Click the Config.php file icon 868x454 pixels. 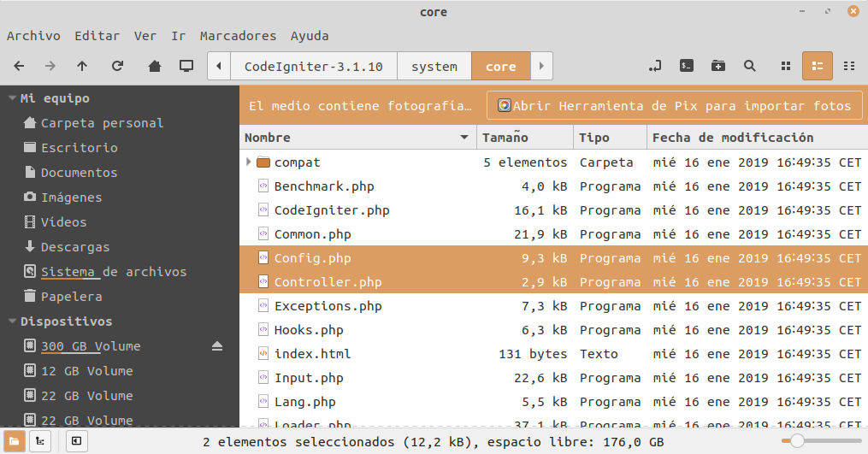pyautogui.click(x=263, y=257)
